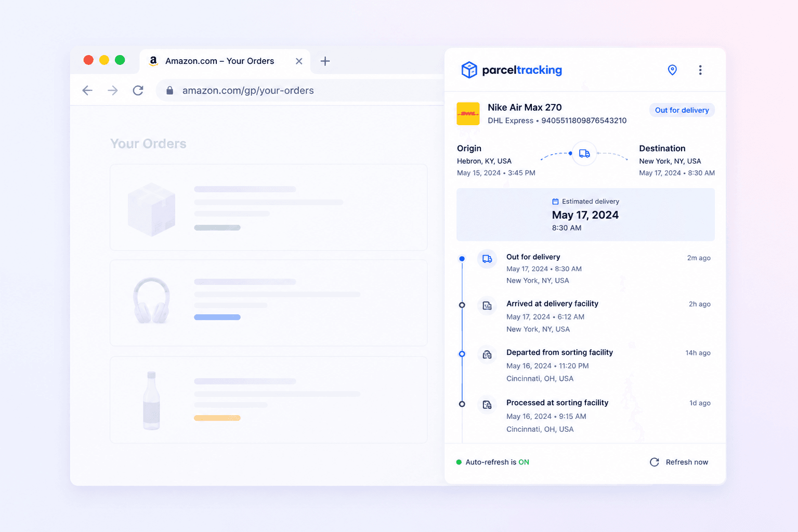Click the calendar icon beside Estimated delivery
Image resolution: width=798 pixels, height=532 pixels.
pos(555,202)
